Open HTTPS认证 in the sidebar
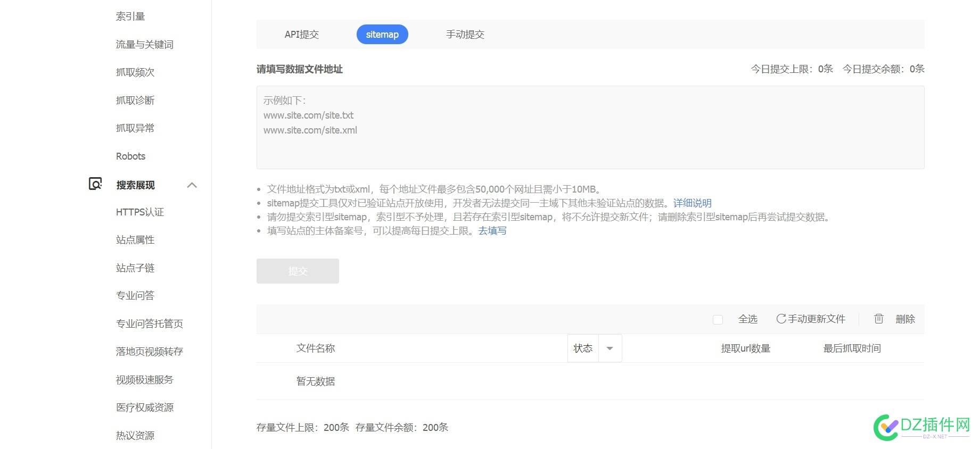This screenshot has width=980, height=449. click(x=140, y=212)
